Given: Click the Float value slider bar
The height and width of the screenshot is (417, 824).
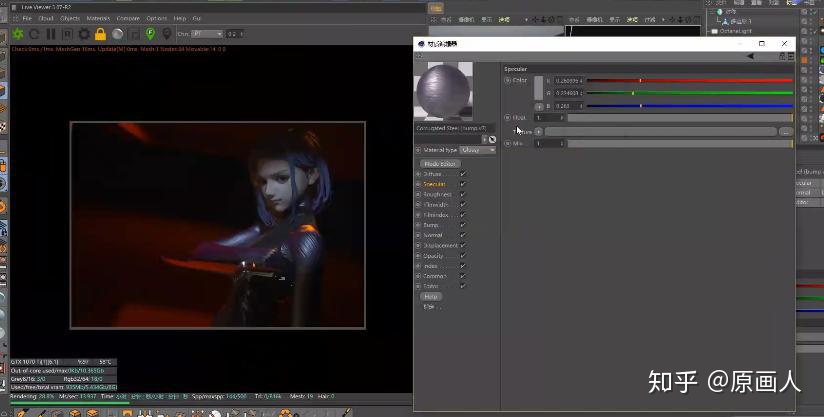Looking at the screenshot, I should 680,118.
